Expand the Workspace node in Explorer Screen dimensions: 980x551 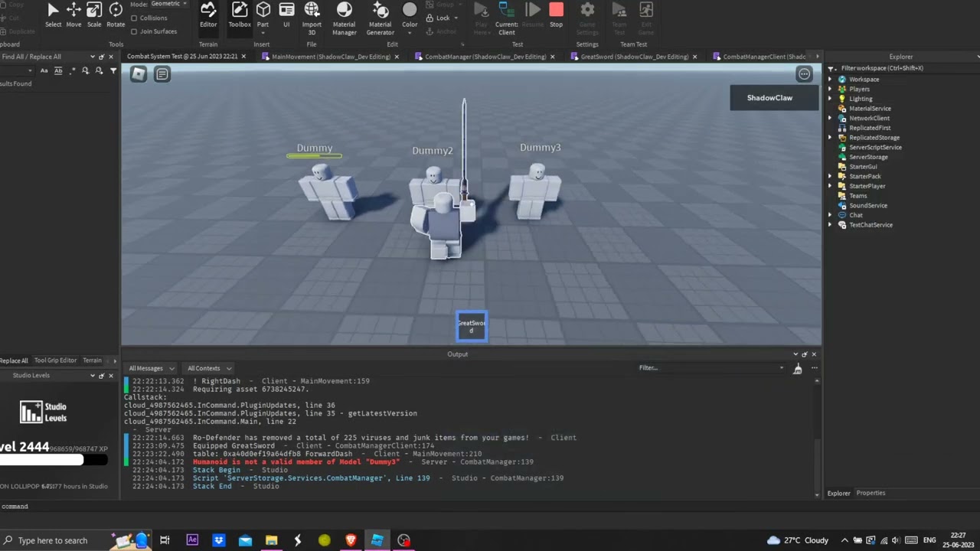click(x=831, y=80)
